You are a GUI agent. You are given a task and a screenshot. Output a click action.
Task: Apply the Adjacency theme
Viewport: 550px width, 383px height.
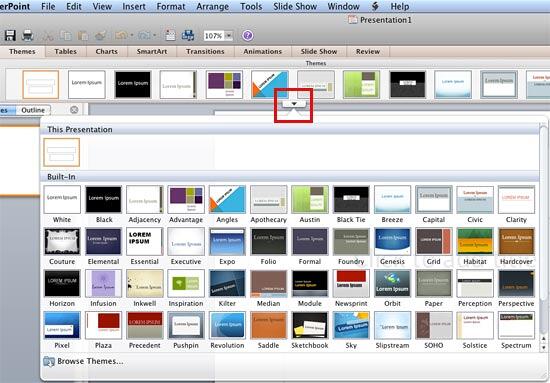tap(145, 200)
